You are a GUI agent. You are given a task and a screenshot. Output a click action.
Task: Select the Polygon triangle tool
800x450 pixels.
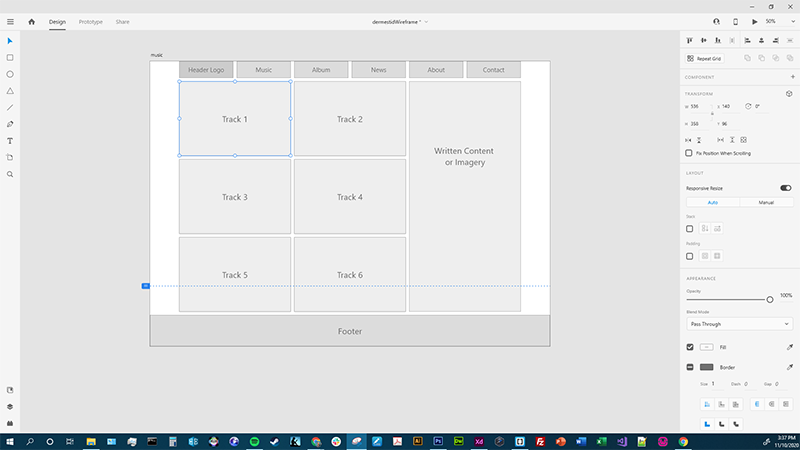click(x=10, y=91)
